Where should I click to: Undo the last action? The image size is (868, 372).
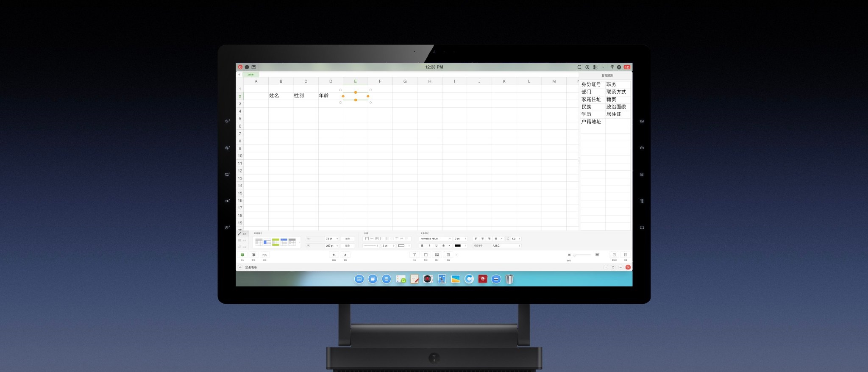(334, 255)
